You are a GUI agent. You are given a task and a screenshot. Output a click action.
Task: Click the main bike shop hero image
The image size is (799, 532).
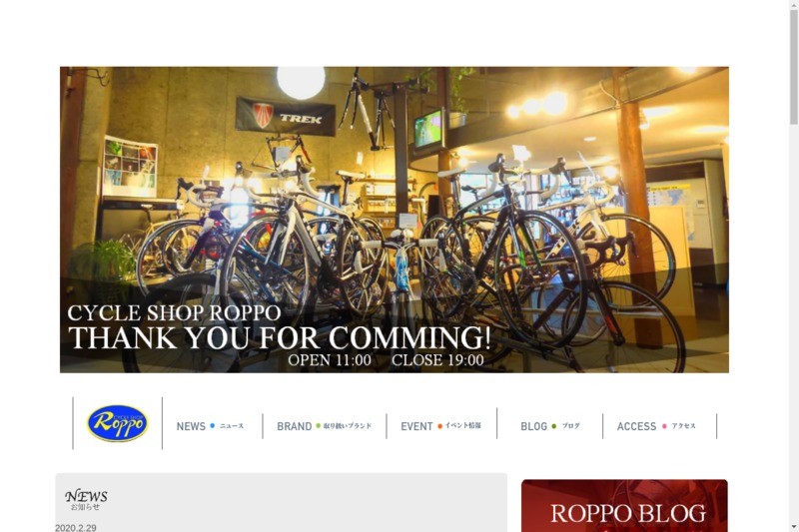click(395, 220)
